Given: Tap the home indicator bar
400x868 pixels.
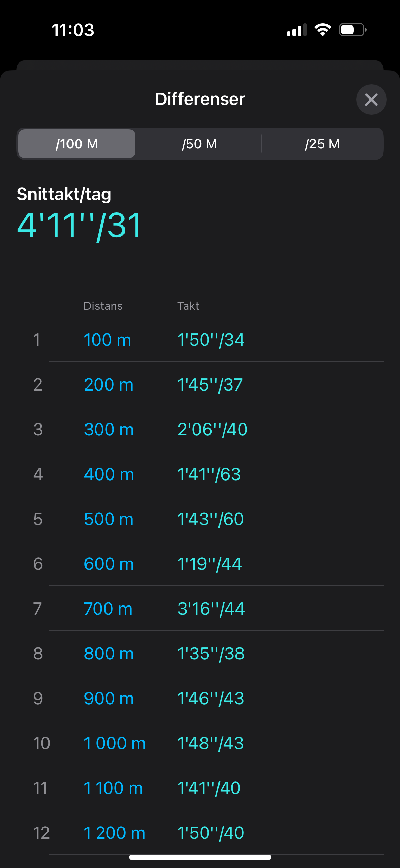Looking at the screenshot, I should [x=200, y=857].
